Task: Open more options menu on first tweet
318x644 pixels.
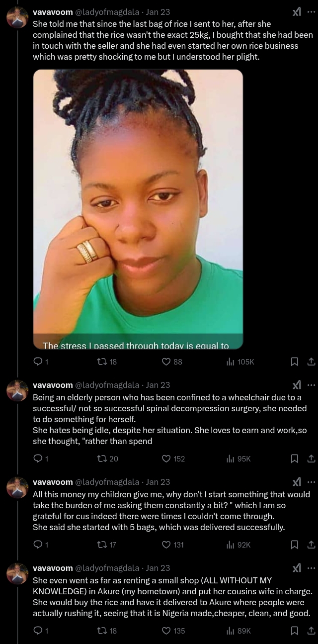Action: pos(311,12)
